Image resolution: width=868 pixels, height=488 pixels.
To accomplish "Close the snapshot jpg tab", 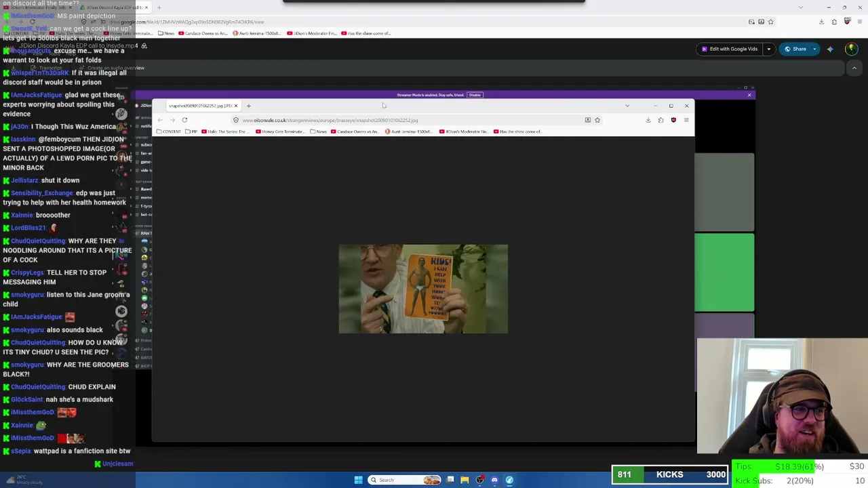I will (x=236, y=106).
